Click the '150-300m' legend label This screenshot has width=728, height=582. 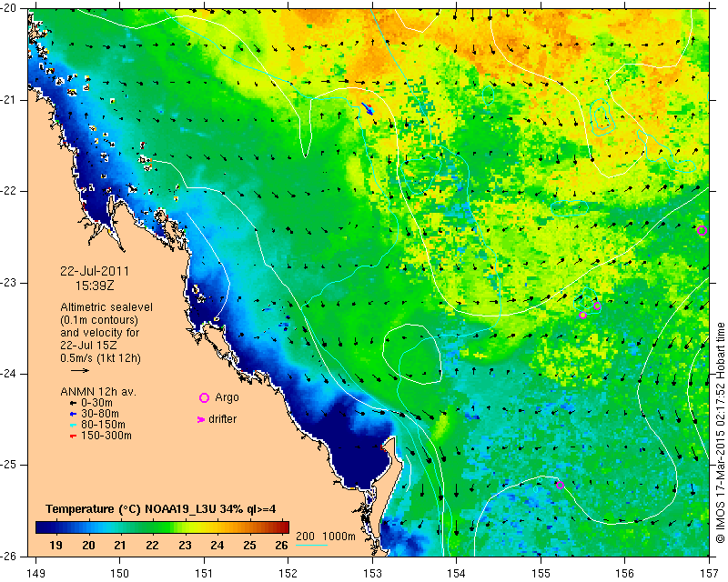[106, 436]
